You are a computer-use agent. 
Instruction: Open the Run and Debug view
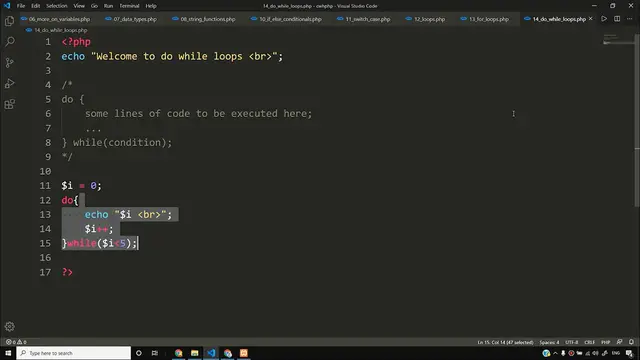(9, 83)
